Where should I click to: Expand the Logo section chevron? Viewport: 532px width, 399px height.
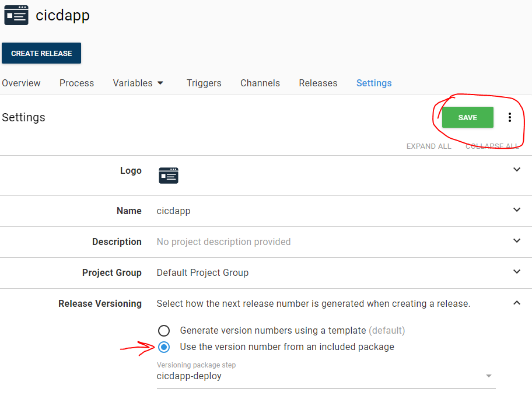(x=516, y=170)
